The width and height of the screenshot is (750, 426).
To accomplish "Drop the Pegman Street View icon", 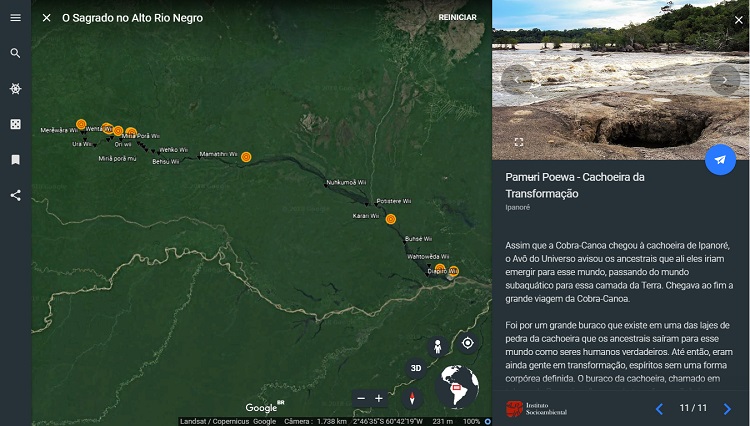I will pos(436,346).
